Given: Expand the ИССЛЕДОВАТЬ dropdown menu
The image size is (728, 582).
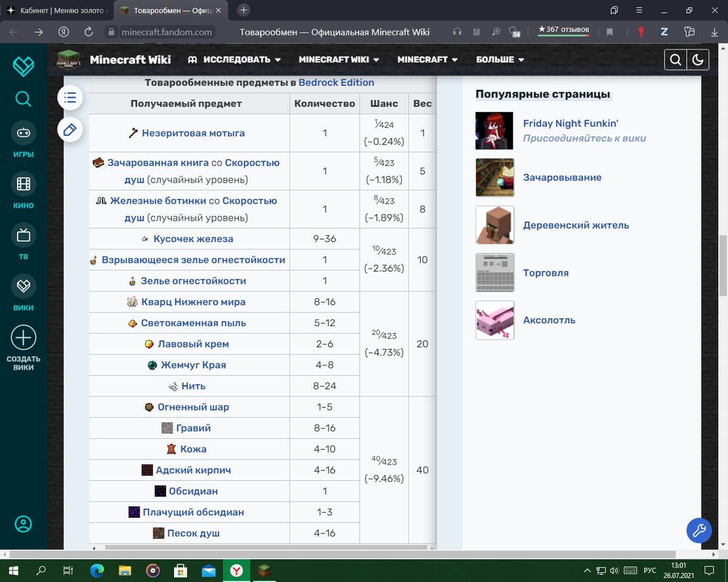Looking at the screenshot, I should click(x=234, y=59).
